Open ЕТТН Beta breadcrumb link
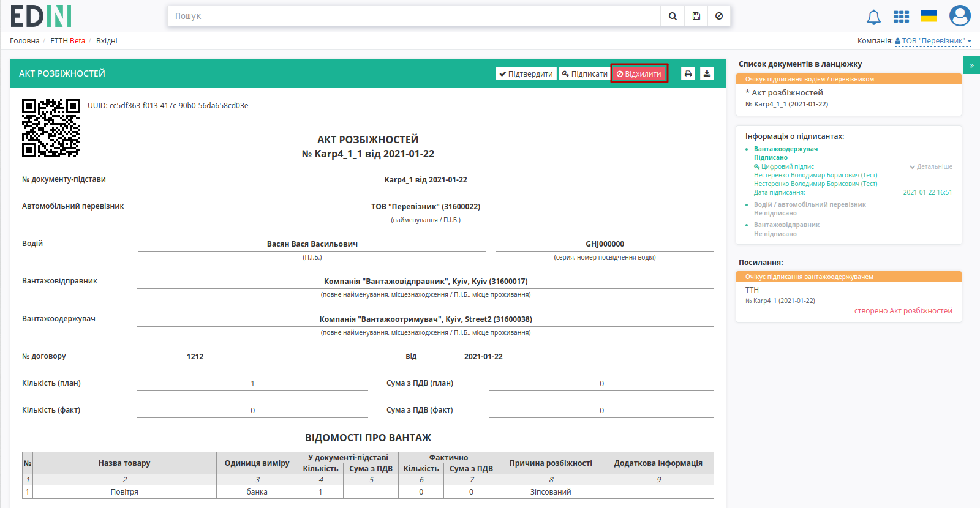The image size is (980, 508). [x=67, y=41]
